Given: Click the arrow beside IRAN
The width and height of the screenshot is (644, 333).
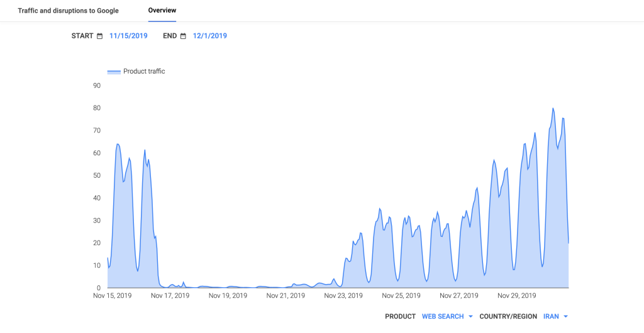Looking at the screenshot, I should [566, 317].
